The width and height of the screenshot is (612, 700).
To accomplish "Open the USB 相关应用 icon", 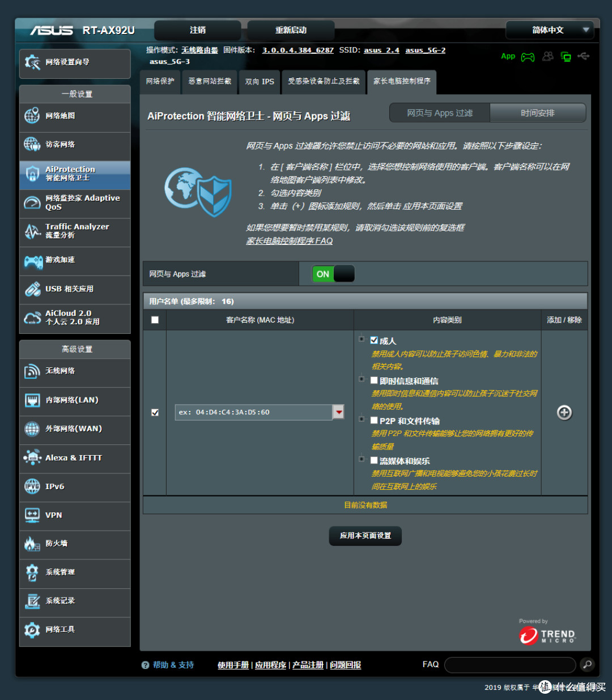I will [x=32, y=289].
